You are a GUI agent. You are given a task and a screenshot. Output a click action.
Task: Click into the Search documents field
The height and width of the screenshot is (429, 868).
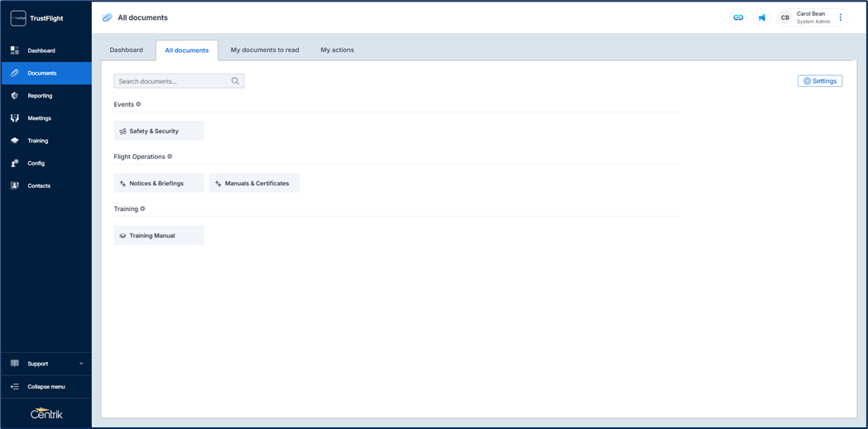pyautogui.click(x=172, y=81)
